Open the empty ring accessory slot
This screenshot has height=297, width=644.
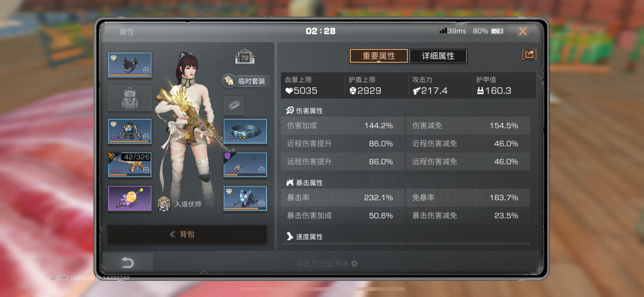[x=234, y=105]
